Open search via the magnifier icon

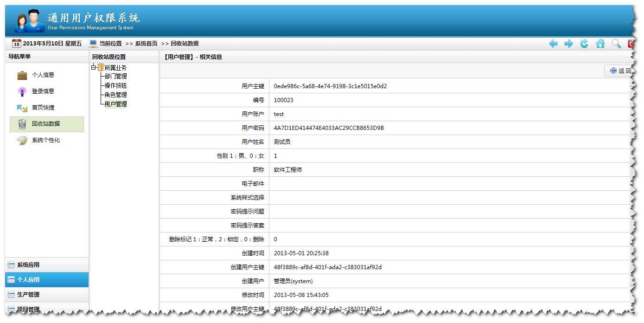tap(615, 43)
